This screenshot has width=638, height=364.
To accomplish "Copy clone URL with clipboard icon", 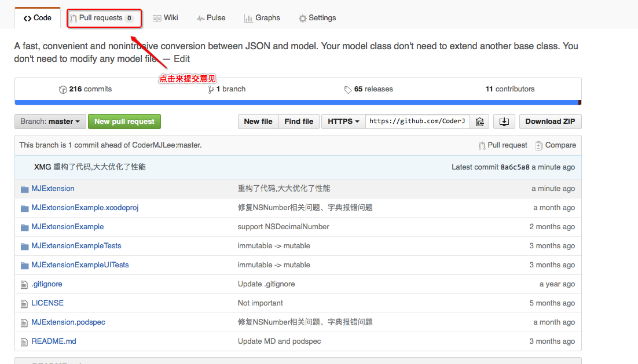I will tap(479, 122).
